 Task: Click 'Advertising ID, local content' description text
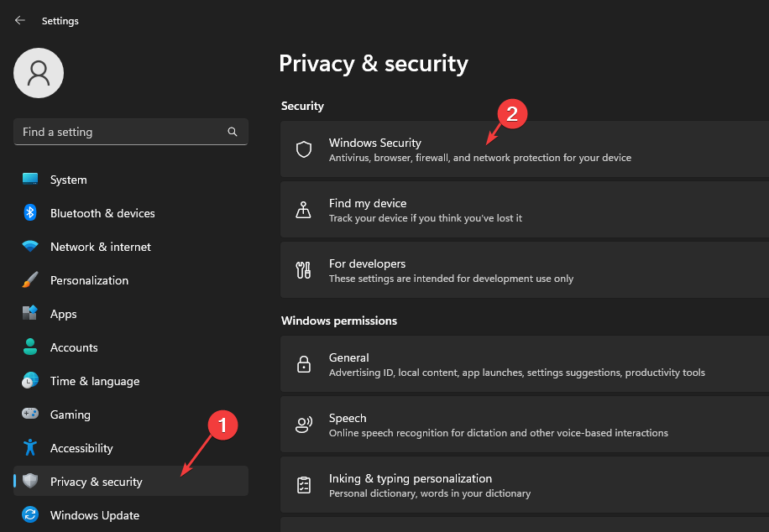coord(517,373)
